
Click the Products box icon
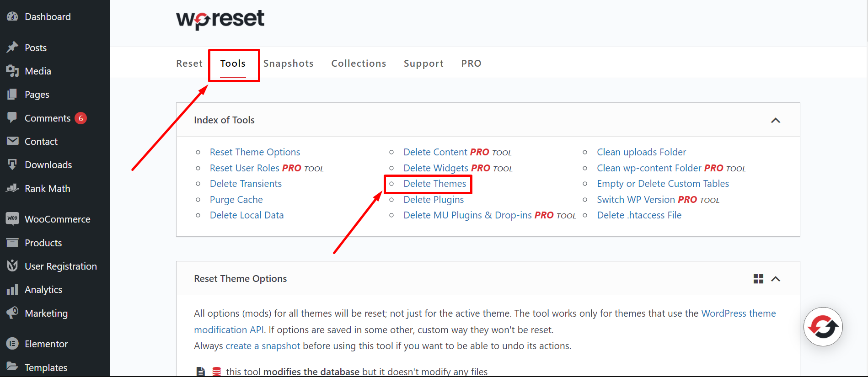point(12,242)
